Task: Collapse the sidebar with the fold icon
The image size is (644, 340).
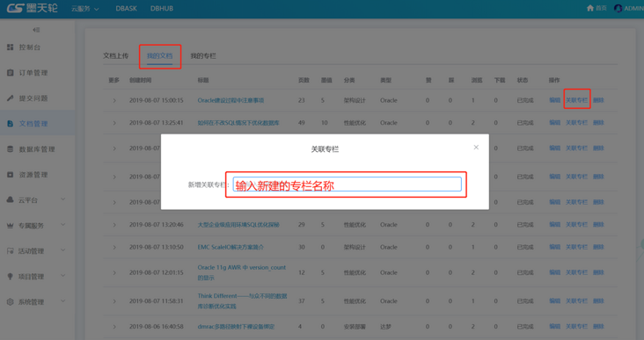Action: (36, 30)
